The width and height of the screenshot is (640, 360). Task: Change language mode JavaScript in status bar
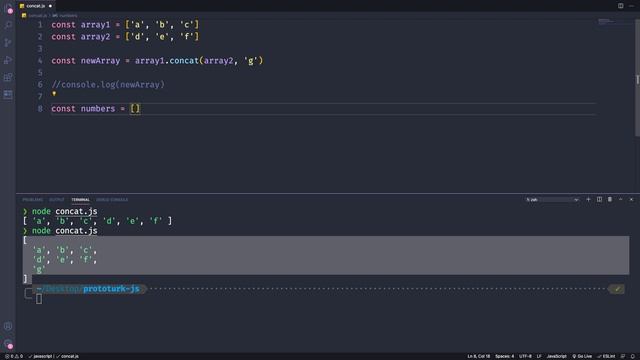(x=556, y=356)
